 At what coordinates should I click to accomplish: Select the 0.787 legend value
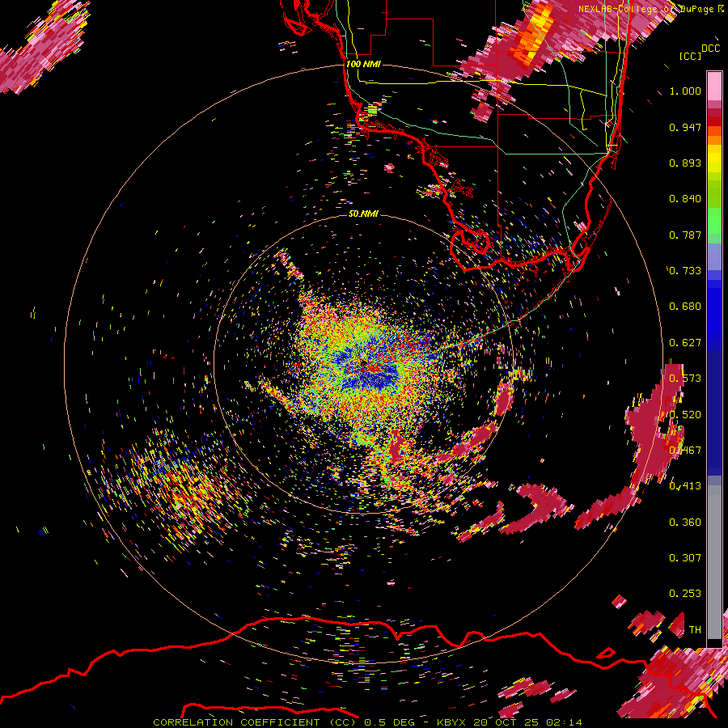click(x=685, y=235)
